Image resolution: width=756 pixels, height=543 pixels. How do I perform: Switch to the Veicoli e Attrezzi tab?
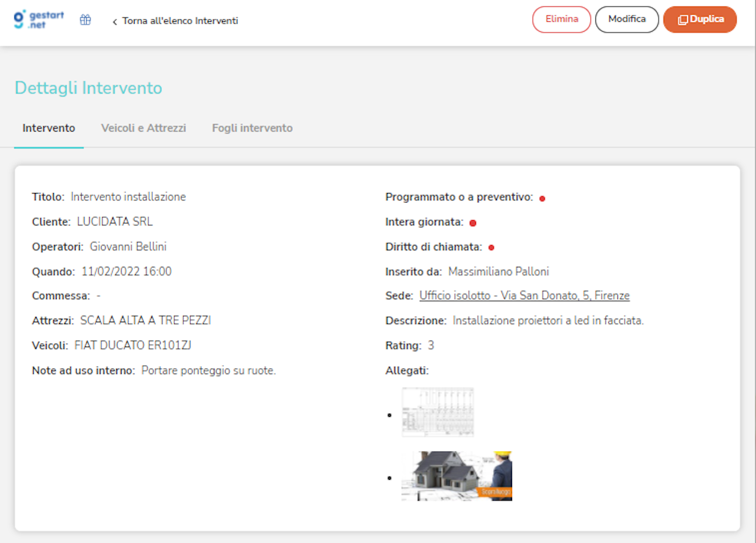point(144,128)
